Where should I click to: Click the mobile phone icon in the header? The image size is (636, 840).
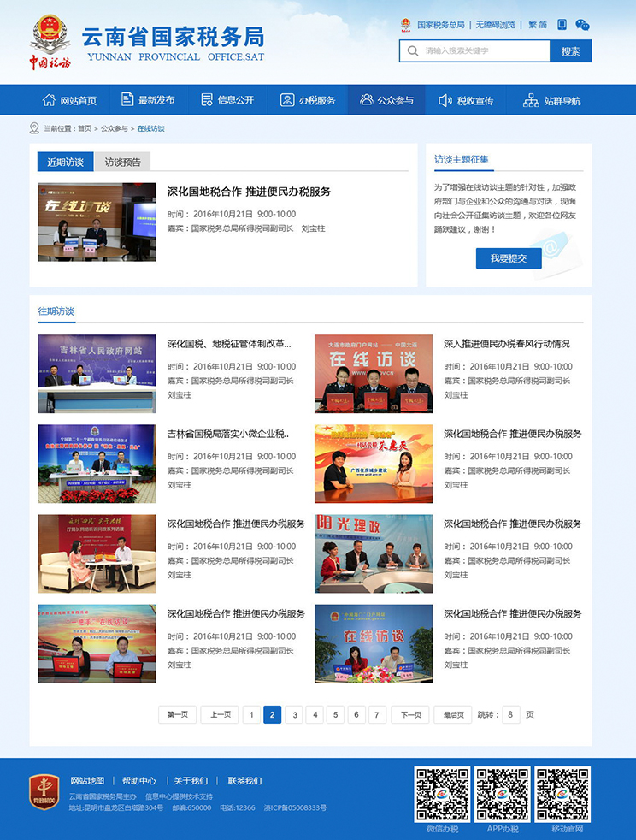(x=562, y=25)
